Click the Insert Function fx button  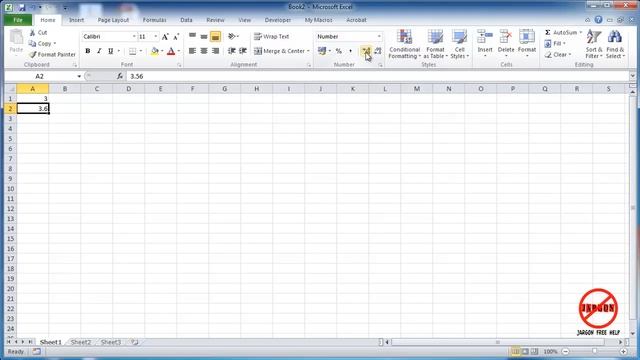point(119,76)
